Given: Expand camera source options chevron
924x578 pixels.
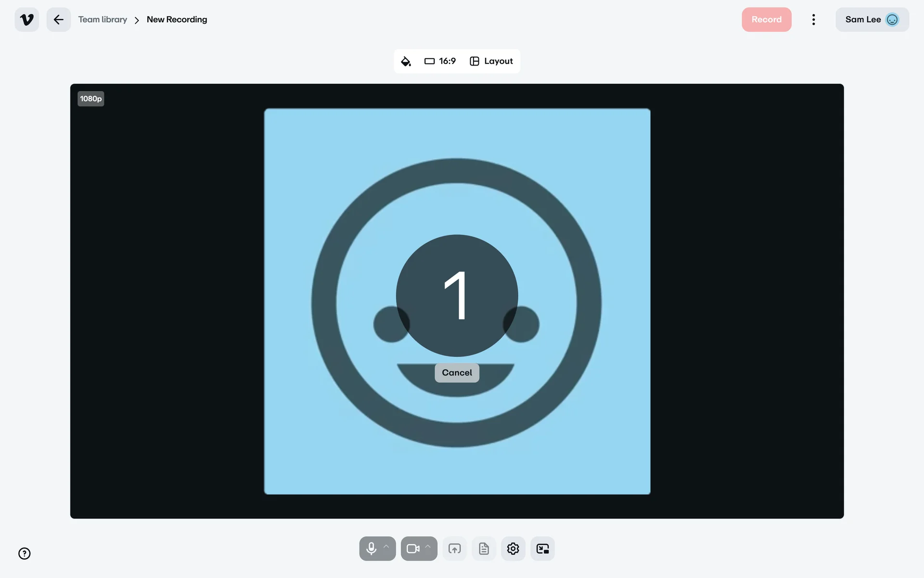Looking at the screenshot, I should [x=428, y=547].
